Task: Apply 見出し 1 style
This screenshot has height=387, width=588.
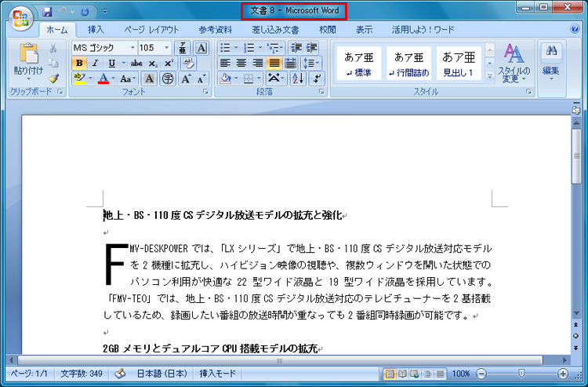Action: tap(459, 63)
